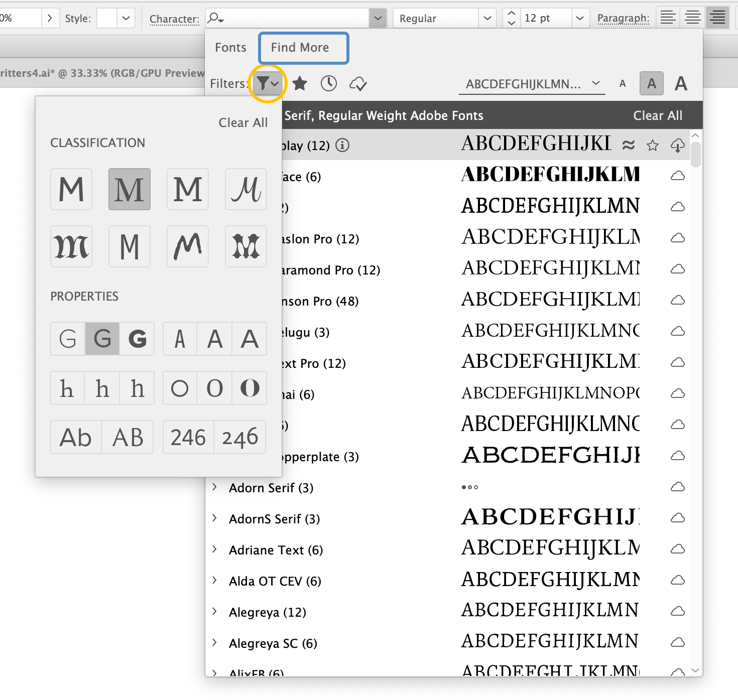Viewport: 738px width, 700px height.
Task: Click the Character font search field
Action: [x=287, y=18]
